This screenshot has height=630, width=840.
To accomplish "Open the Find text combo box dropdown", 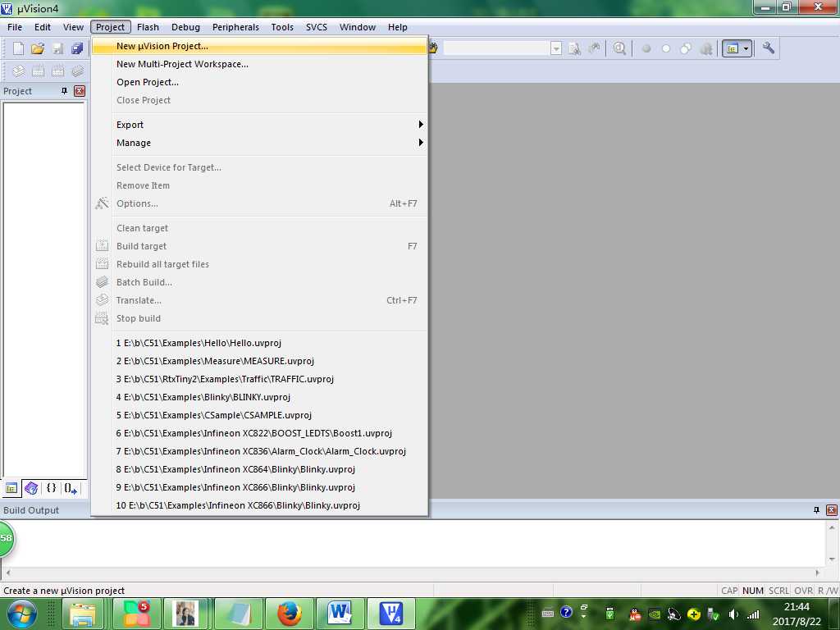I will (556, 48).
